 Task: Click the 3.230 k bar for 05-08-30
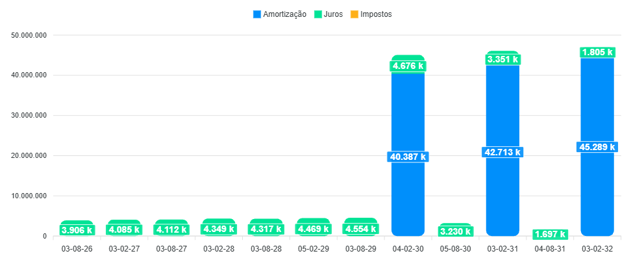455,231
